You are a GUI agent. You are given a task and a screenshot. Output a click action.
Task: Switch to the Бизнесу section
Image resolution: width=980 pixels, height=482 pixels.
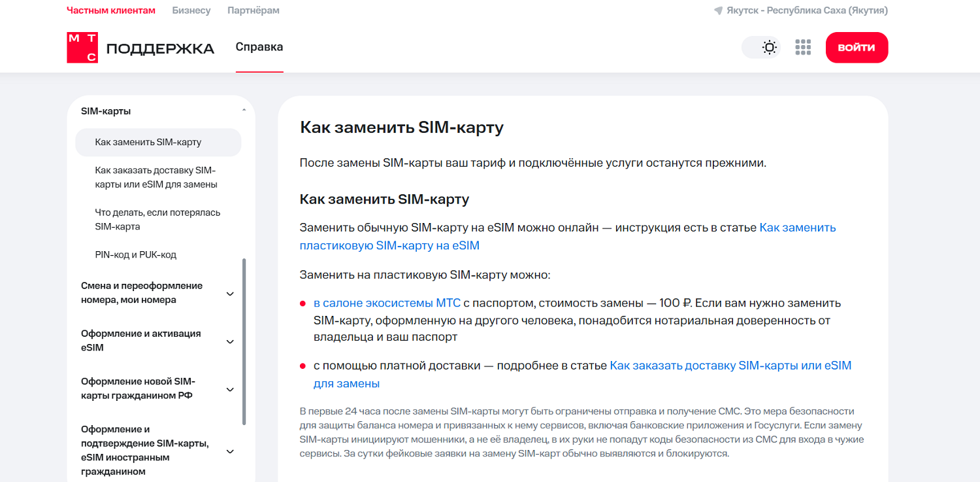coord(191,10)
